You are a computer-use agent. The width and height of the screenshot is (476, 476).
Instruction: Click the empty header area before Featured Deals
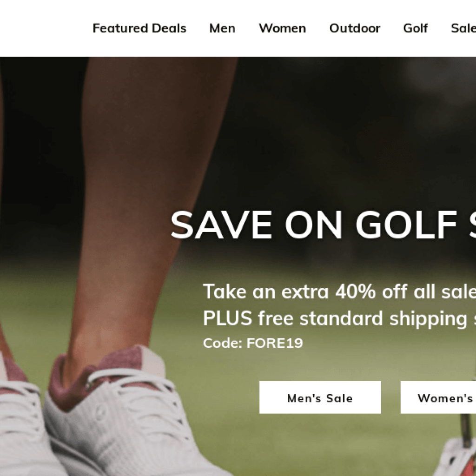(46, 28)
